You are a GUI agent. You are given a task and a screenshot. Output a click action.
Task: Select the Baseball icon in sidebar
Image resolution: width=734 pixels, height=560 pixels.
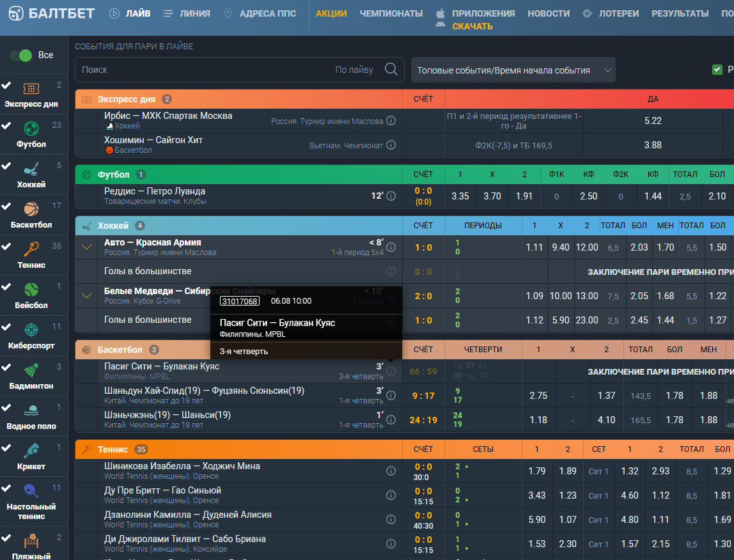[x=31, y=290]
